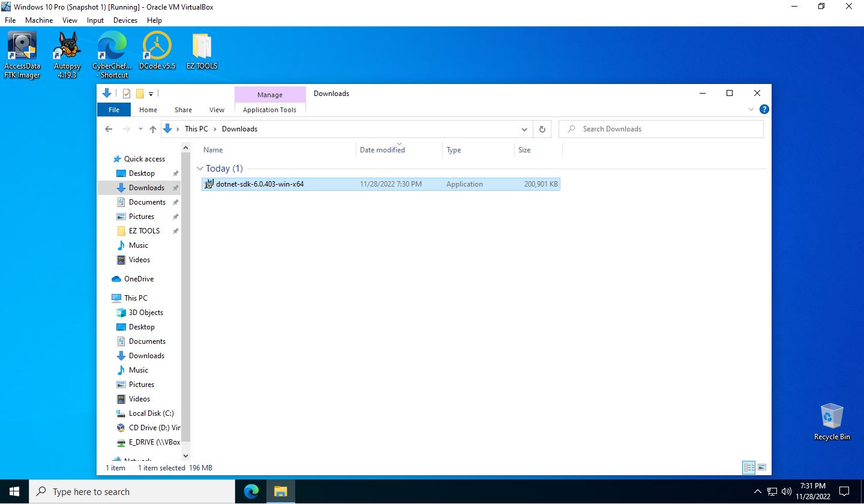Sort by Type column header

pos(478,150)
